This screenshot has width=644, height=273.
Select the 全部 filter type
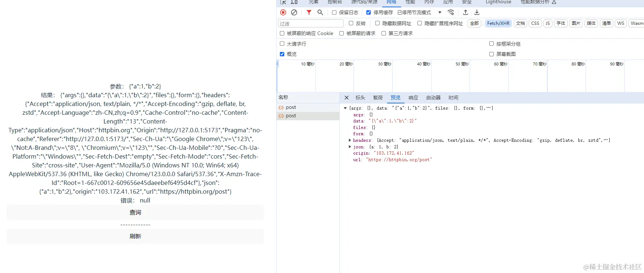tap(474, 23)
